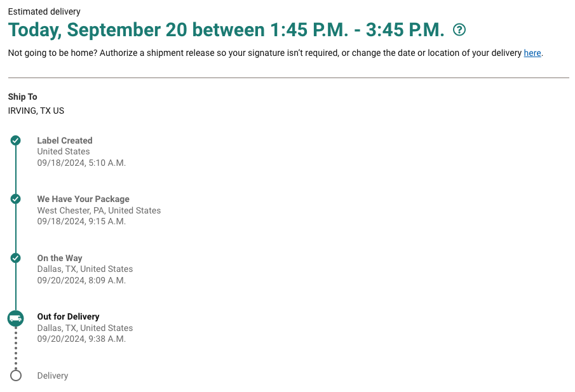Click the checkmark icon beside We Have Your Package
This screenshot has height=392, width=575.
click(15, 199)
